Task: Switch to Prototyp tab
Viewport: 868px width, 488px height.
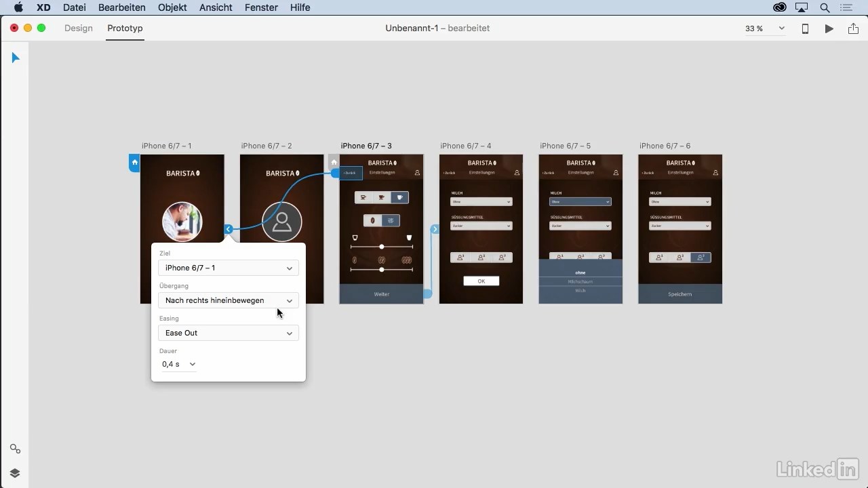Action: click(x=125, y=28)
